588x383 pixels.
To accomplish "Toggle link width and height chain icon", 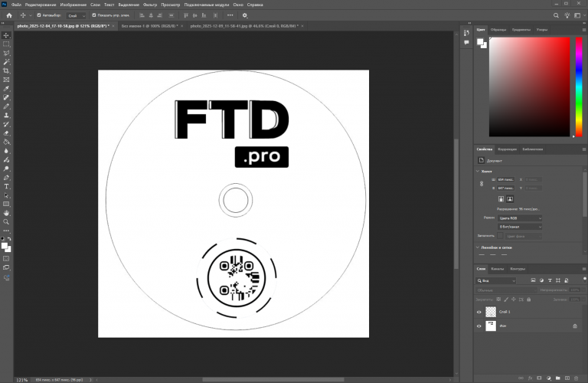I will [x=482, y=184].
